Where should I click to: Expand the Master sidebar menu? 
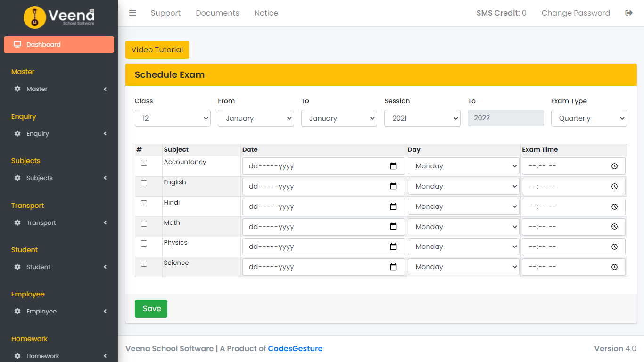[59, 89]
